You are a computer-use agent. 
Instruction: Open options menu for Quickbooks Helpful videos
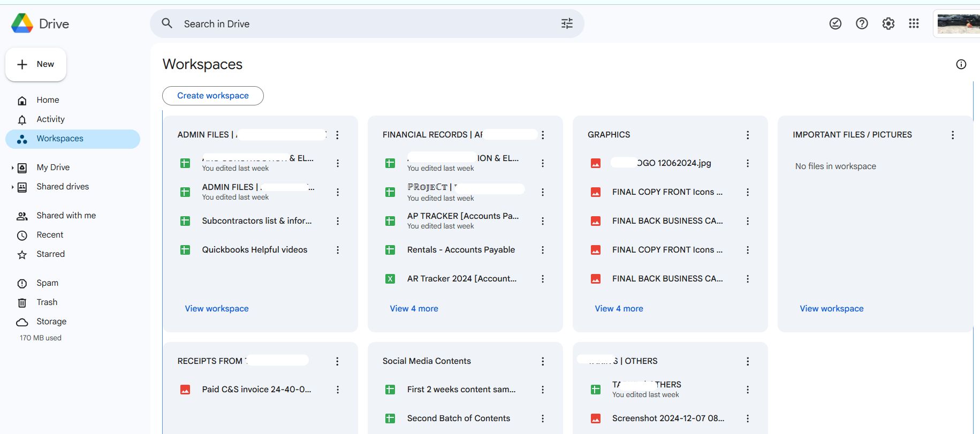pos(338,250)
